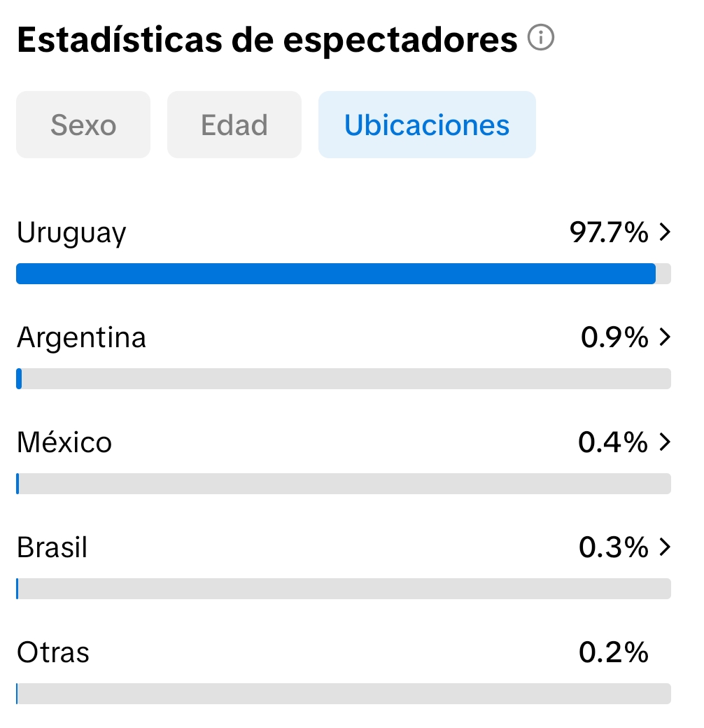Expand México details chevron

tap(665, 442)
